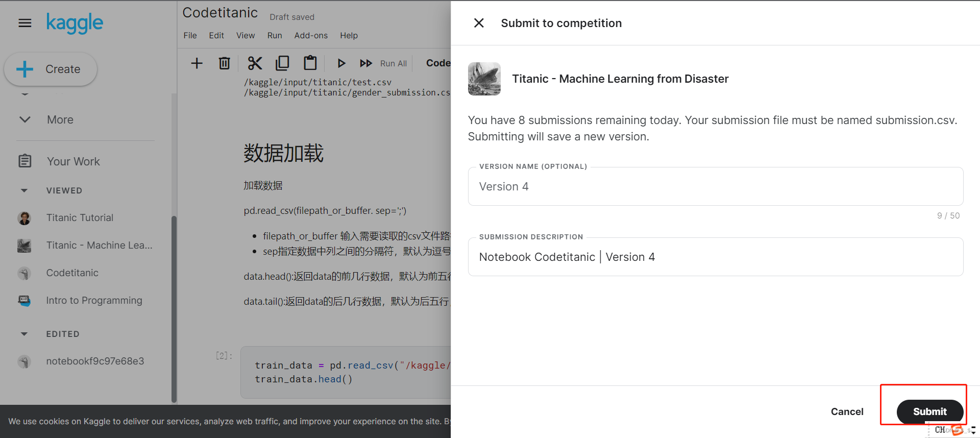Click the Submission Description input field
980x438 pixels.
[716, 257]
